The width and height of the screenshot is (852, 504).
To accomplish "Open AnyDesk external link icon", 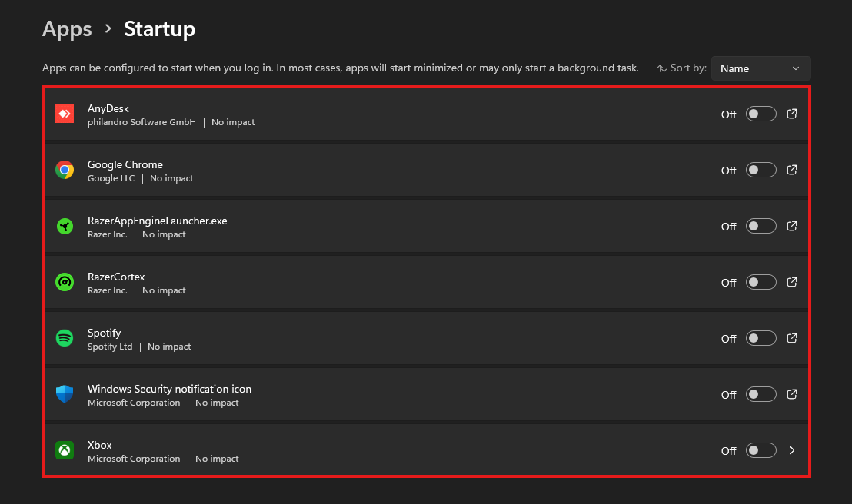I will 792,114.
